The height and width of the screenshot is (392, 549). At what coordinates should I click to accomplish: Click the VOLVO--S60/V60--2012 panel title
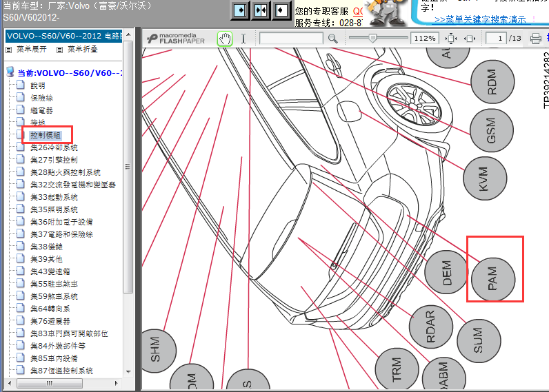coord(64,36)
